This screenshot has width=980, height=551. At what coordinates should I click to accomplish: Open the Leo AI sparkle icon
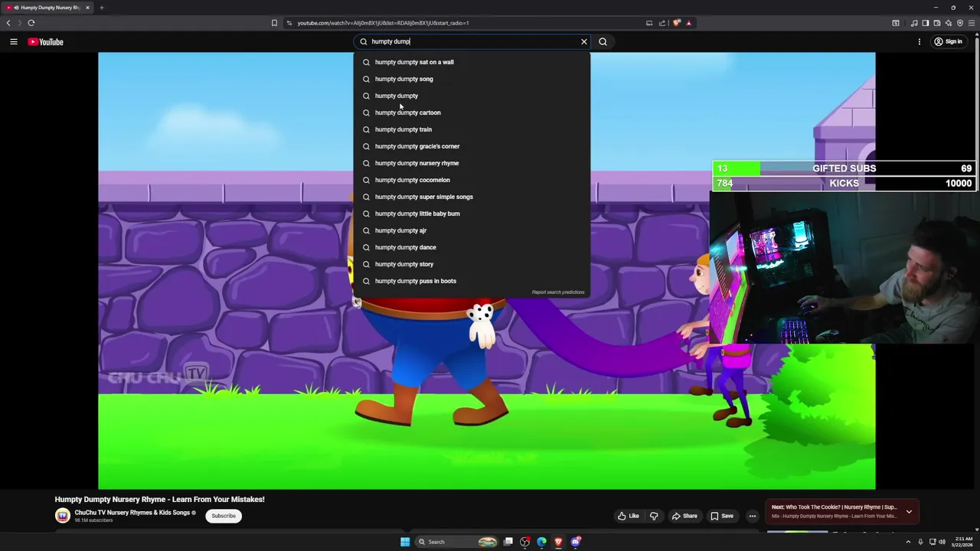tap(949, 23)
